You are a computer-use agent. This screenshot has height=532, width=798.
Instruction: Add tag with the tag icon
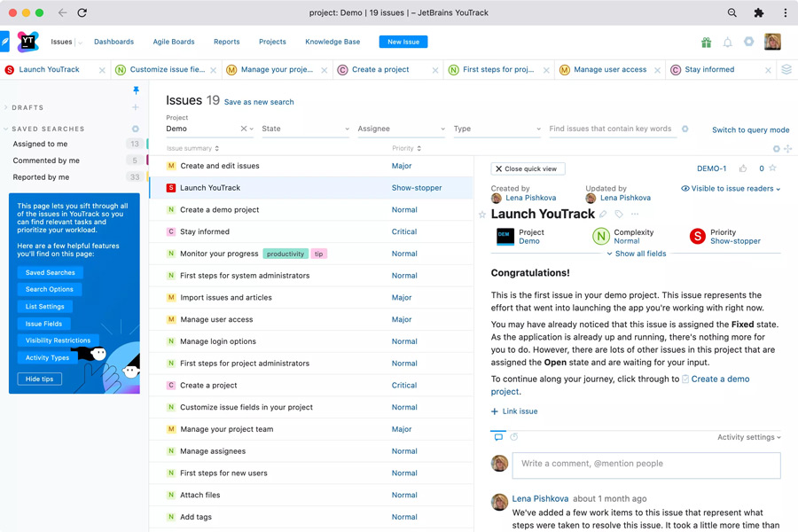tap(619, 215)
